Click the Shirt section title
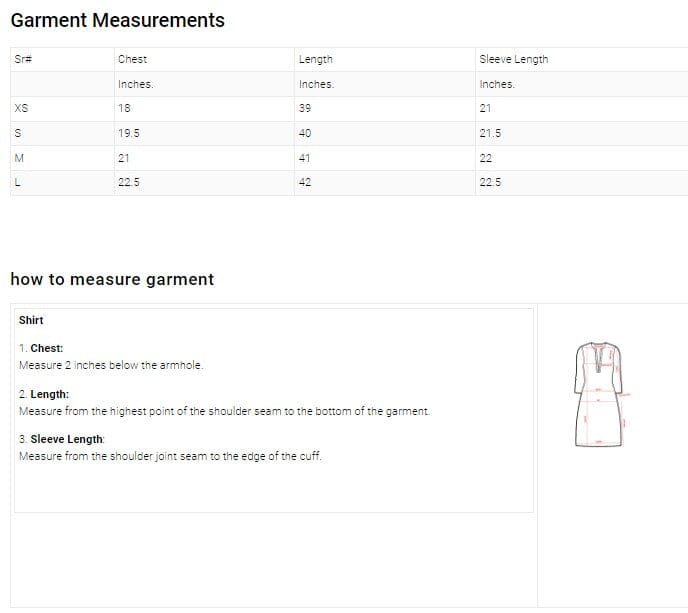 (x=31, y=320)
